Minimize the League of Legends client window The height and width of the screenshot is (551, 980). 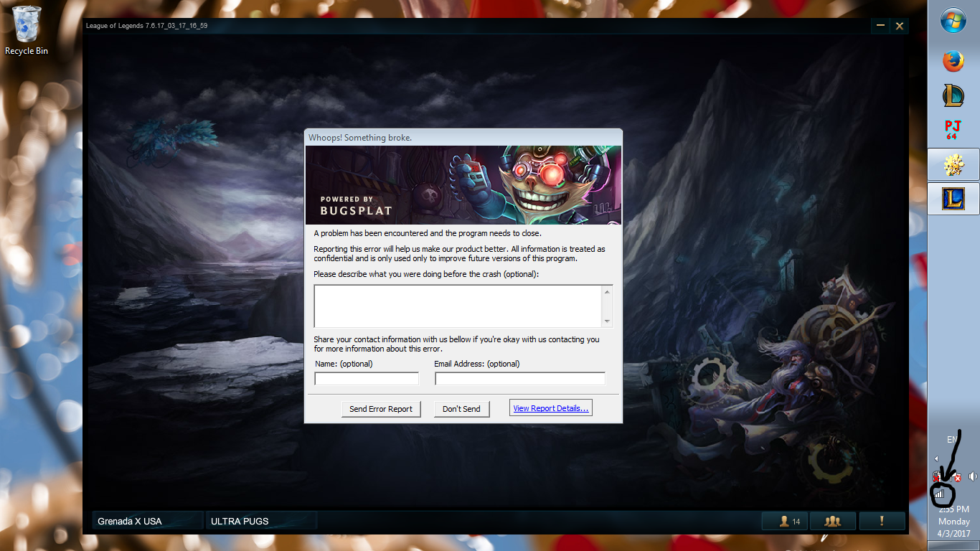(x=880, y=26)
